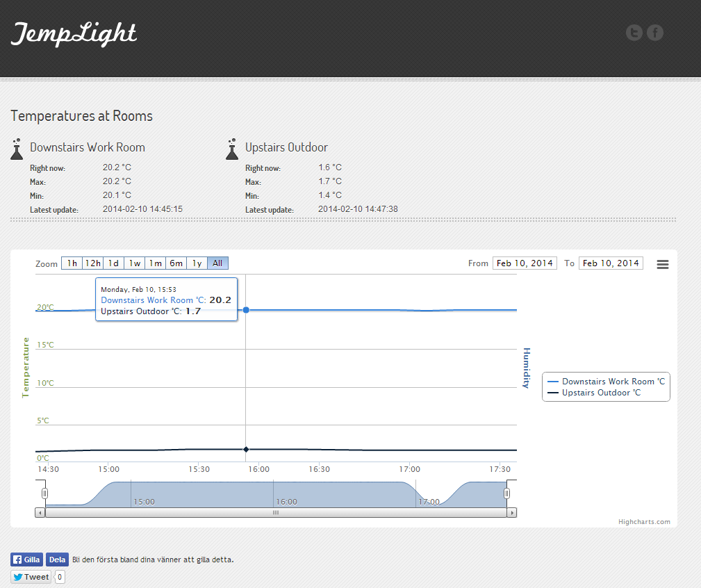The width and height of the screenshot is (701, 588).
Task: Click the Highcharts.com credit link
Action: (x=644, y=522)
